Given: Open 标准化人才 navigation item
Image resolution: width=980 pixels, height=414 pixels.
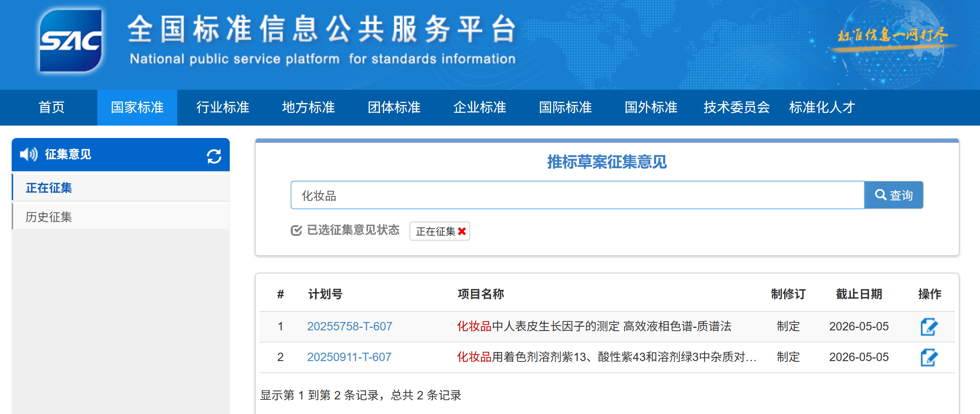Looking at the screenshot, I should [822, 107].
